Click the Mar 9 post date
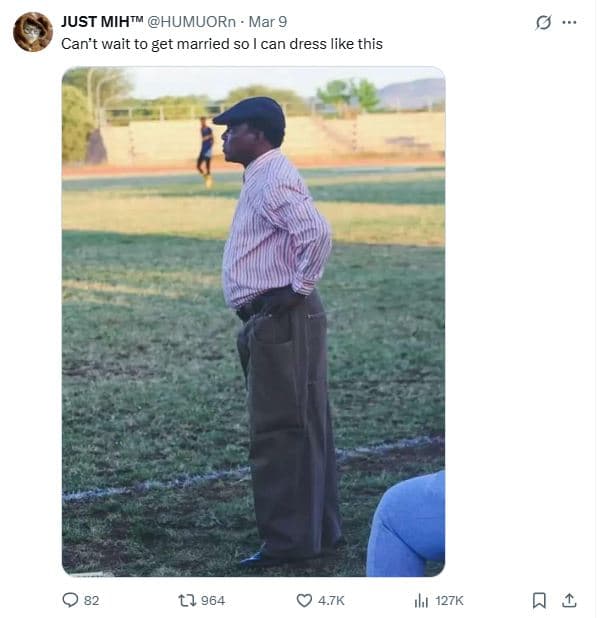 tap(267, 22)
